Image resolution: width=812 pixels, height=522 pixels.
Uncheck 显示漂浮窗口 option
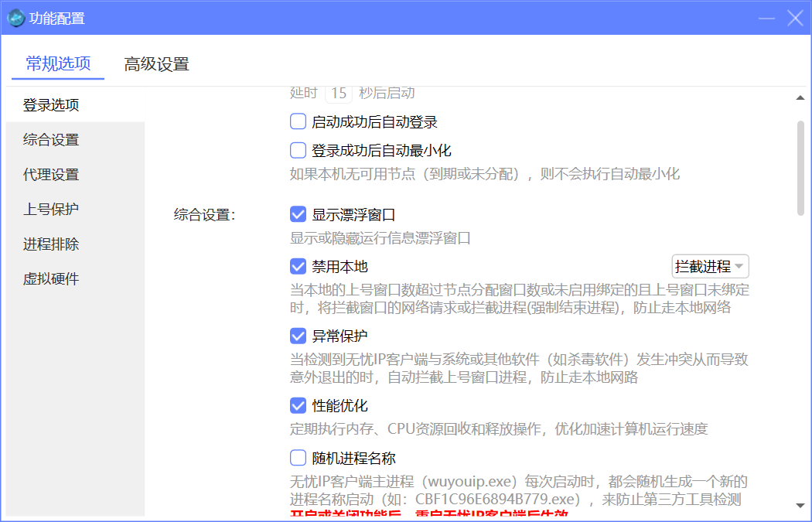[x=299, y=215]
